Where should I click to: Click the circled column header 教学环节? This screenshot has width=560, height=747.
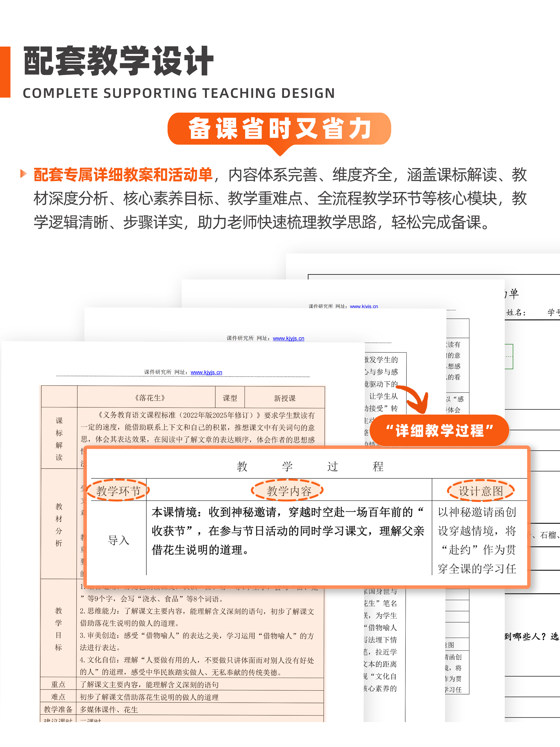point(118,491)
